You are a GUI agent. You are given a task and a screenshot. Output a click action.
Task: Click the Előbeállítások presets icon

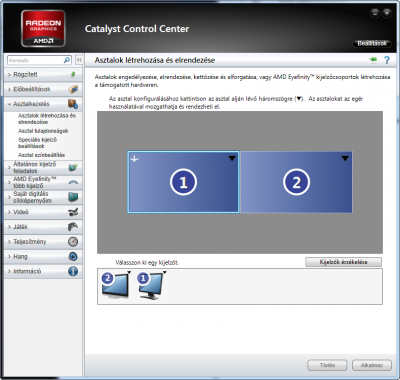tap(73, 89)
